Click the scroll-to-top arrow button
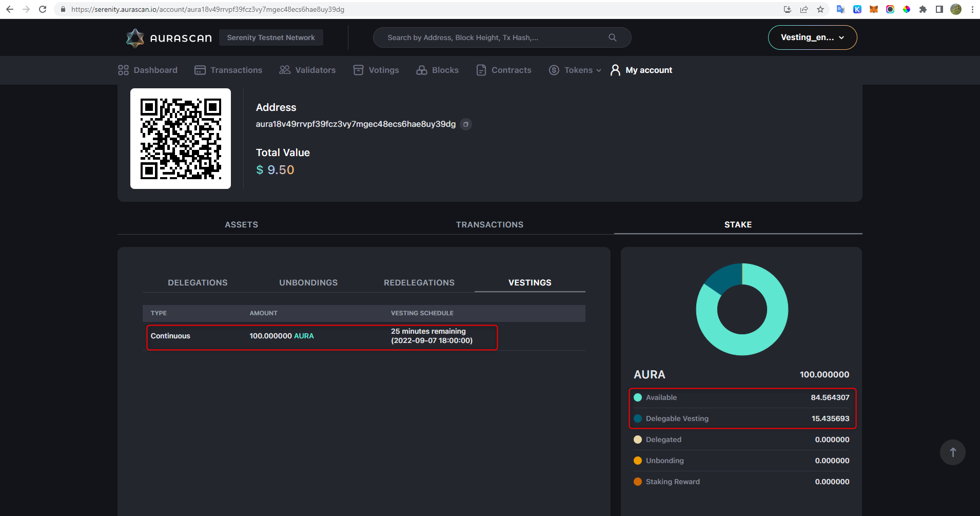980x516 pixels. point(952,452)
